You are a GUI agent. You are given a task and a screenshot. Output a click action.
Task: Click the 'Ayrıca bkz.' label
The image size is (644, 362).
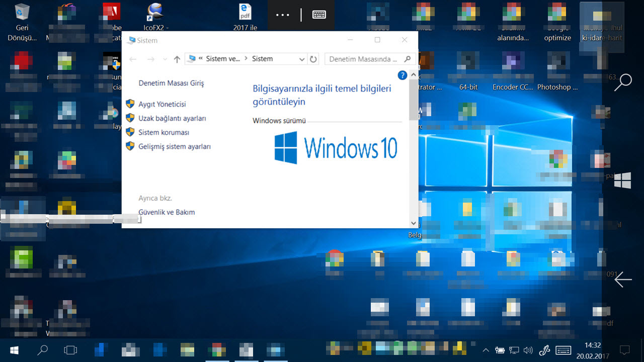[x=155, y=198]
